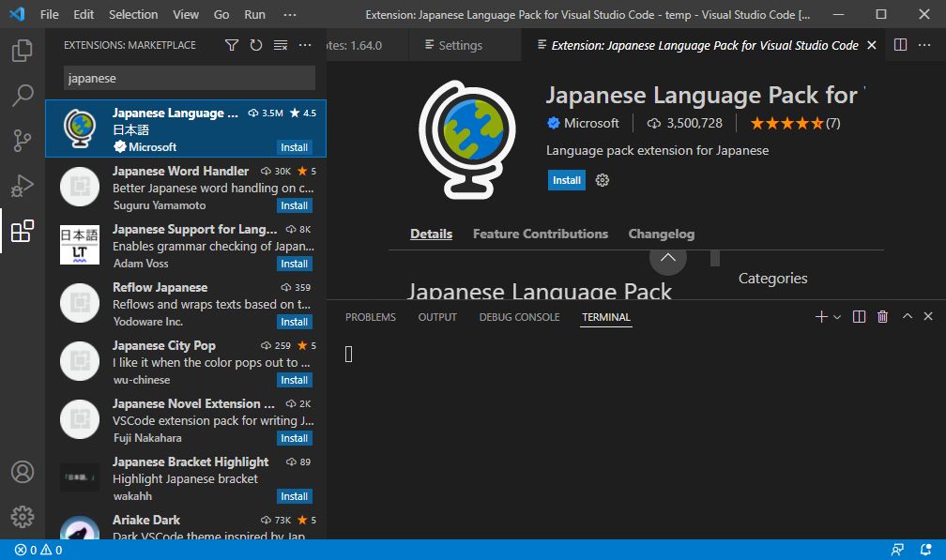
Task: Close the Japanese Language Pack extension tab
Action: 871,45
